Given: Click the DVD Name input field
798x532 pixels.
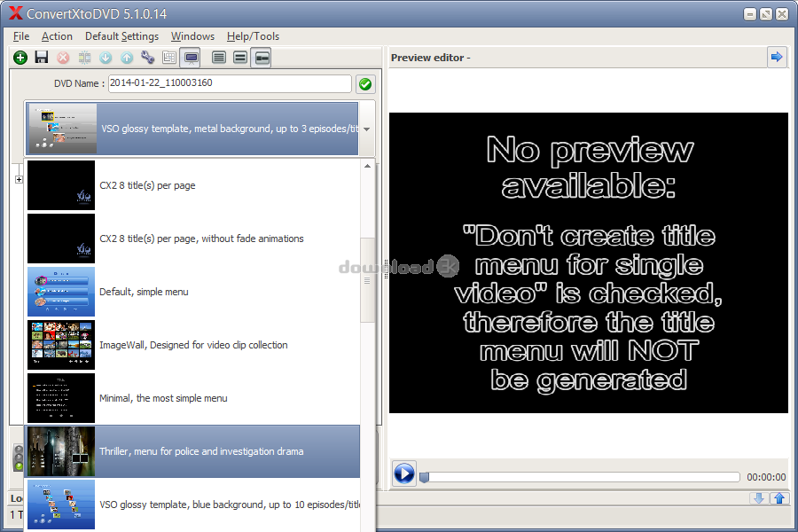Looking at the screenshot, I should click(x=230, y=83).
